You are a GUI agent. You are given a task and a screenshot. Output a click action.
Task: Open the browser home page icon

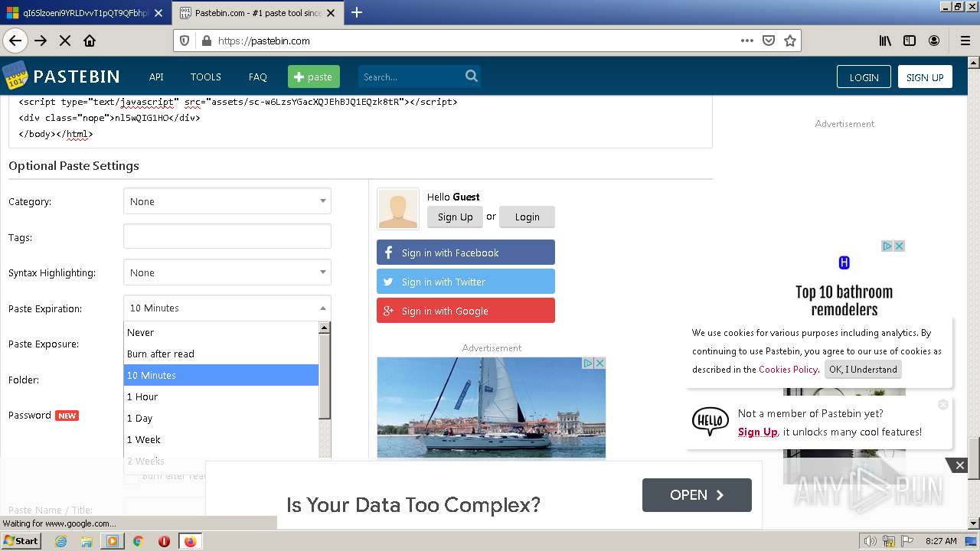(x=90, y=41)
